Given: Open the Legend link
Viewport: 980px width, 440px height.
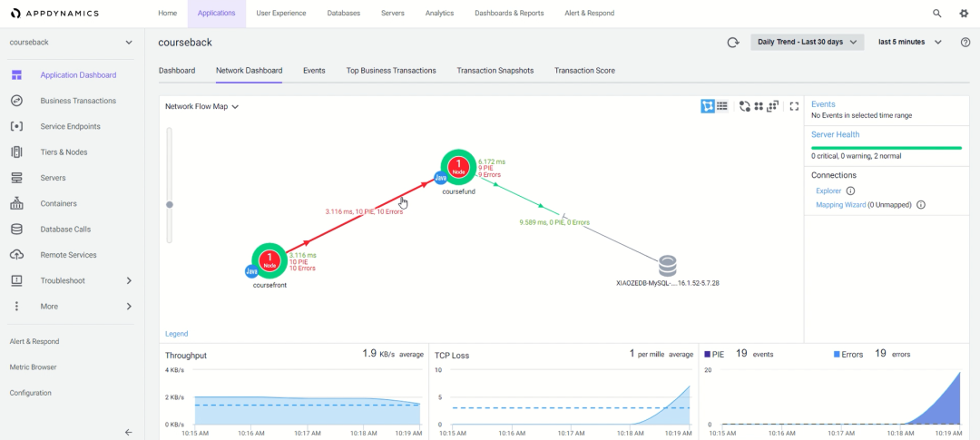Looking at the screenshot, I should (x=176, y=334).
